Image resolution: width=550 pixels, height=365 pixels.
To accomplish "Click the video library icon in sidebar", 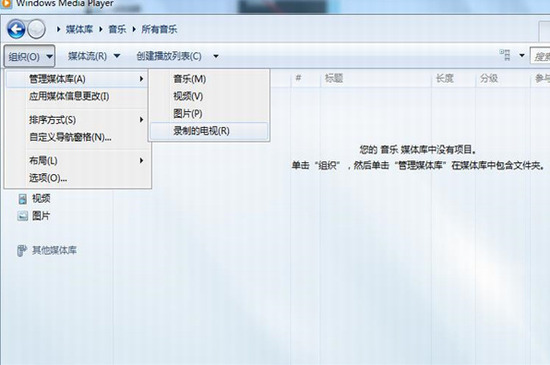I will [22, 199].
